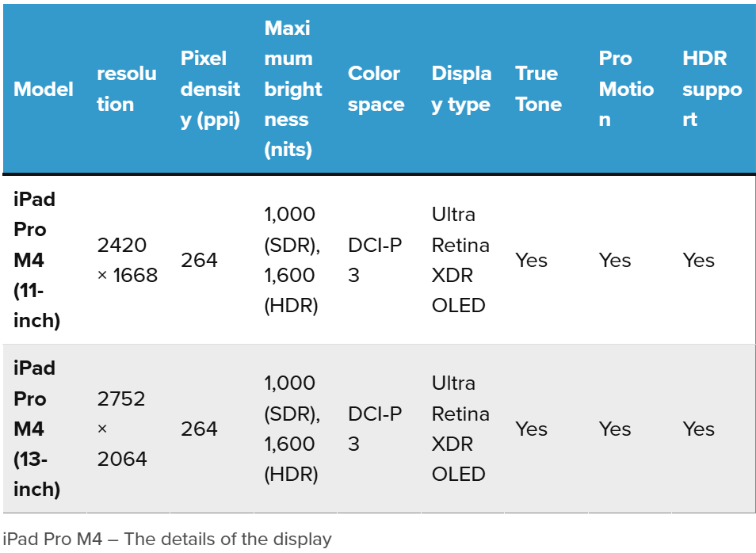Screen dimensions: 756x553
Task: Select the Color space column header
Action: tap(376, 89)
